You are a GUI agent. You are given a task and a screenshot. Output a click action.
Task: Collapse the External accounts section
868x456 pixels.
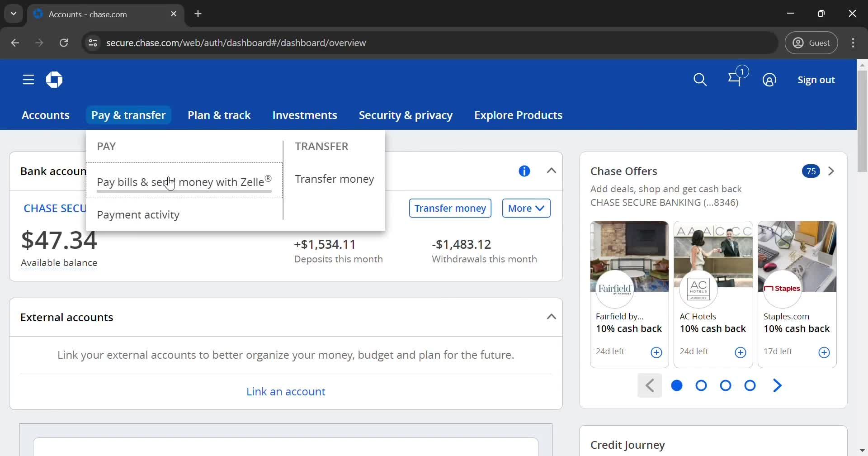[x=552, y=317]
